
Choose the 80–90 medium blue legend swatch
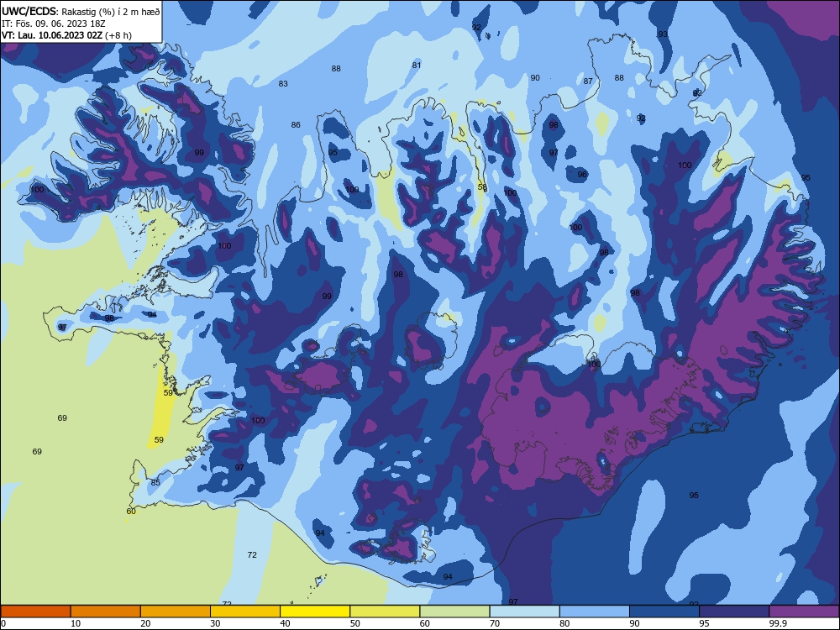coord(595,612)
